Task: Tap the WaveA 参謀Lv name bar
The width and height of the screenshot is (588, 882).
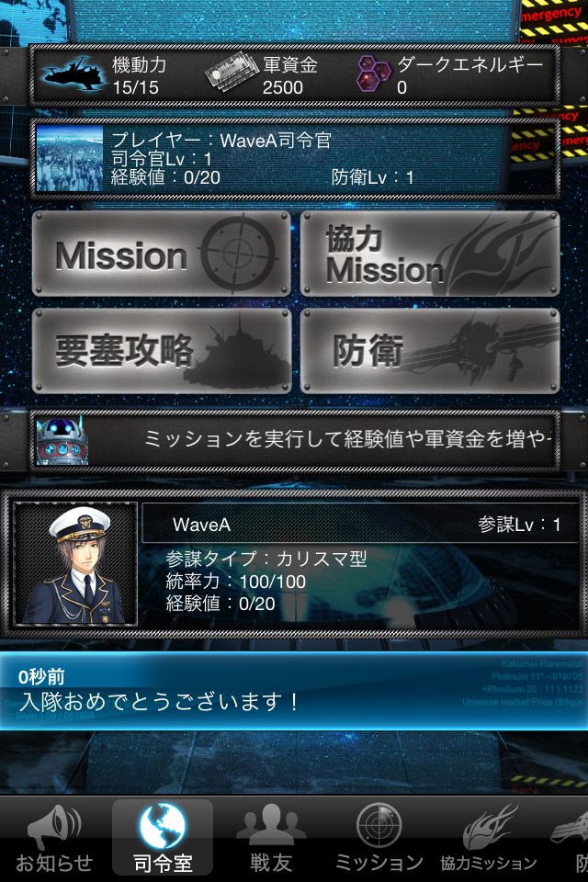Action: coord(360,525)
